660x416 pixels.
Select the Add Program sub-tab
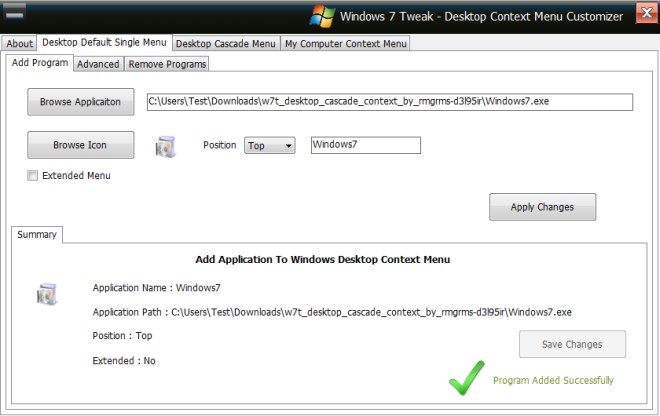[x=40, y=63]
